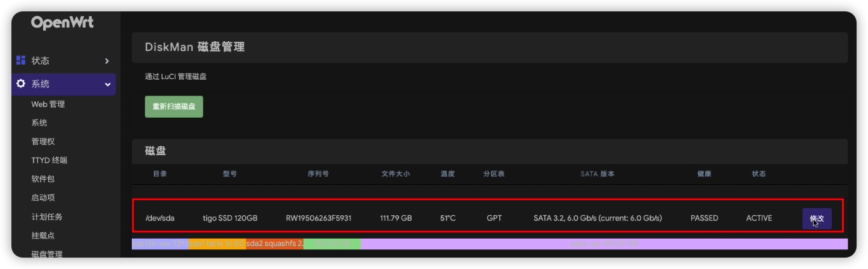Open 计划任务 page
The height and width of the screenshot is (269, 868).
47,217
